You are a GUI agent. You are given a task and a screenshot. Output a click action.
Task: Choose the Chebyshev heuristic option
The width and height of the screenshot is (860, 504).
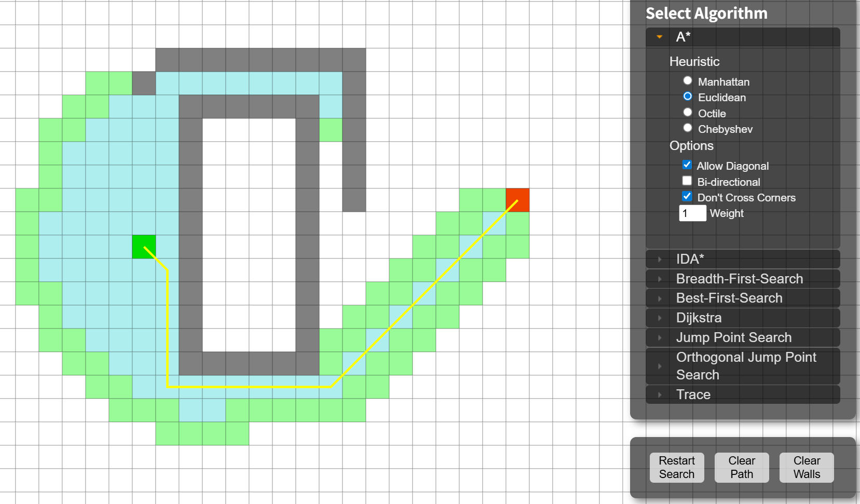pos(688,128)
